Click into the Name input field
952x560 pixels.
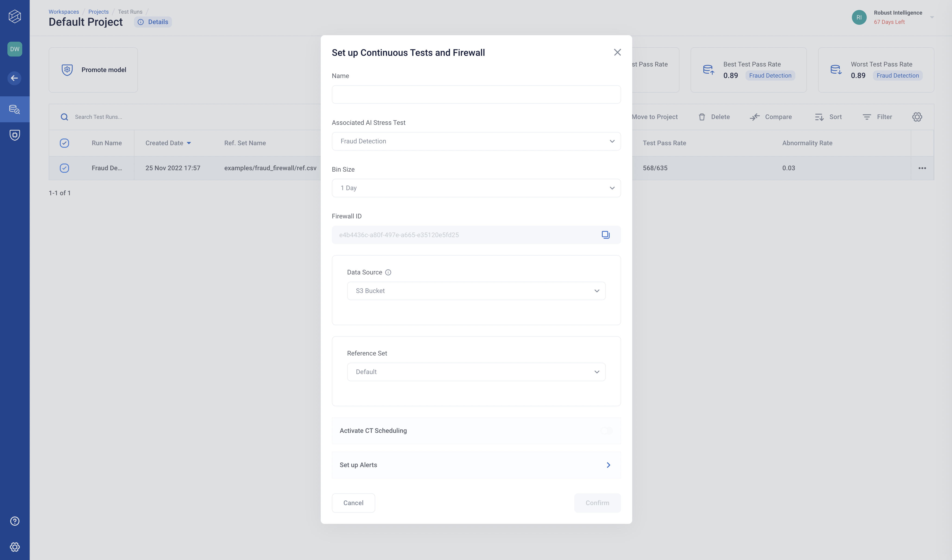(476, 94)
